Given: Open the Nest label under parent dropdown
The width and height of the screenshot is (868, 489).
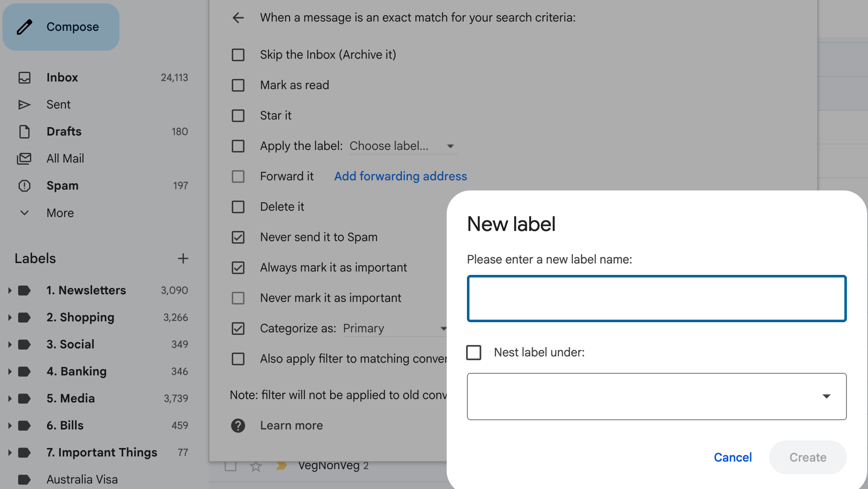Looking at the screenshot, I should 656,396.
